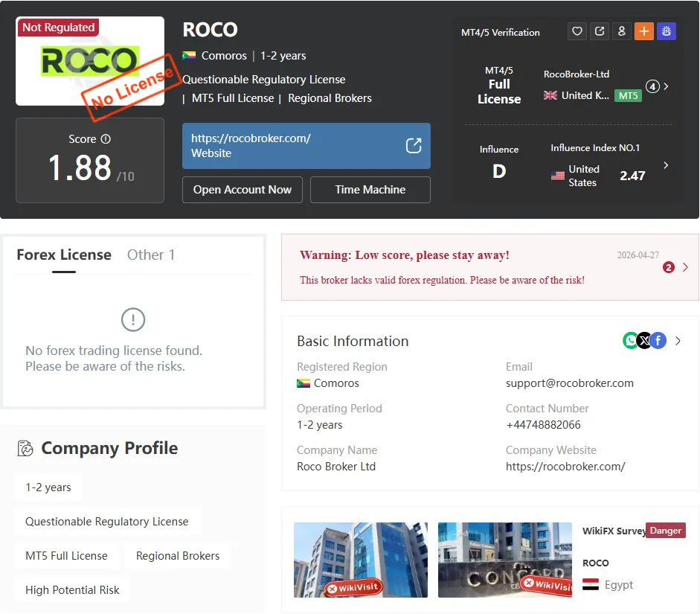Image resolution: width=700 pixels, height=614 pixels.
Task: Click the Time Machine button
Action: click(x=370, y=190)
